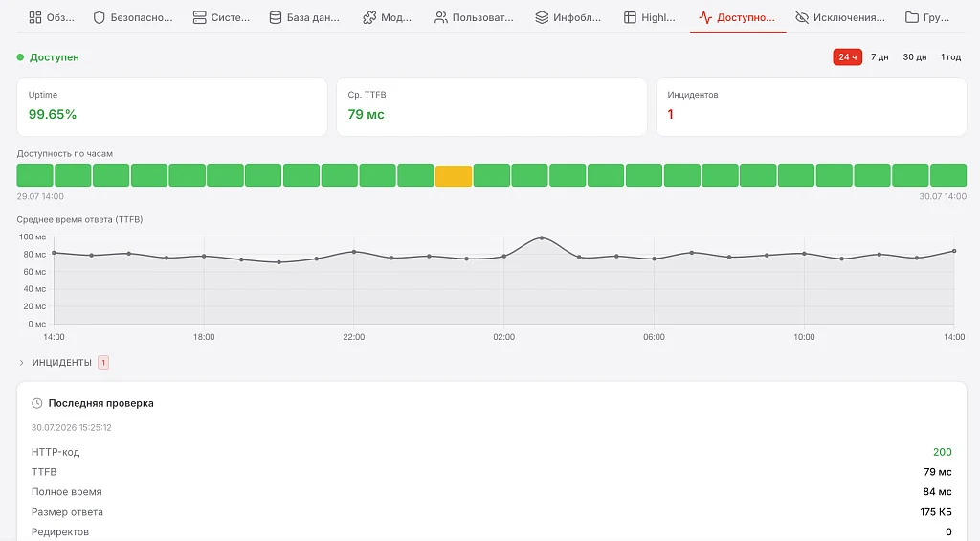Click the timestamp 30.07.2026 15:25:12

71,428
